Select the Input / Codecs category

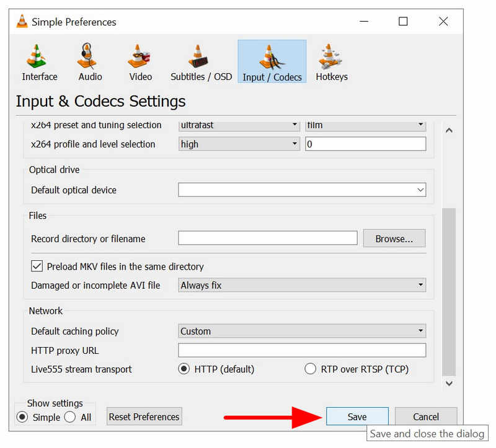[272, 62]
